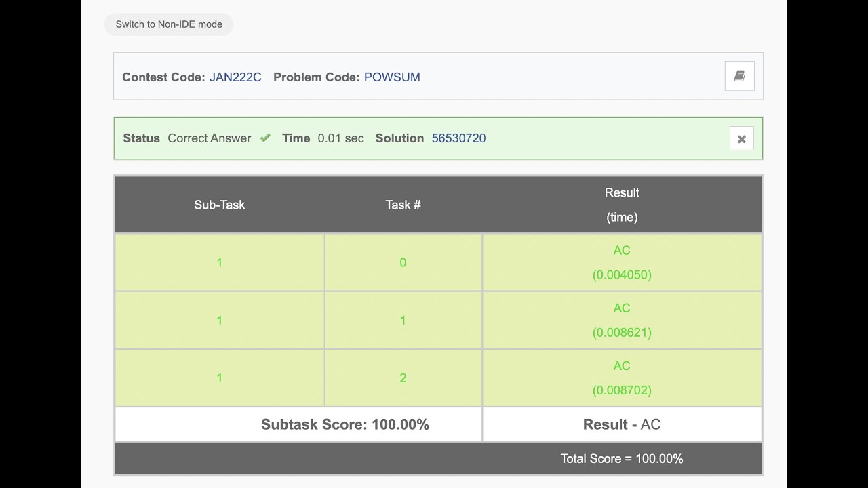Click Task # cell showing 0
868x488 pixels.
[x=403, y=262]
